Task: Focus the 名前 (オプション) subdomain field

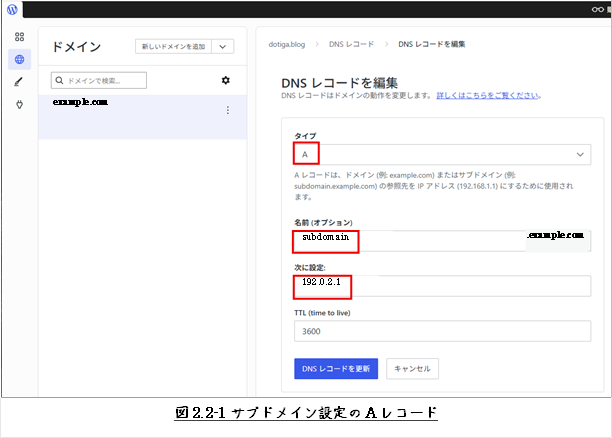Action: coord(408,240)
